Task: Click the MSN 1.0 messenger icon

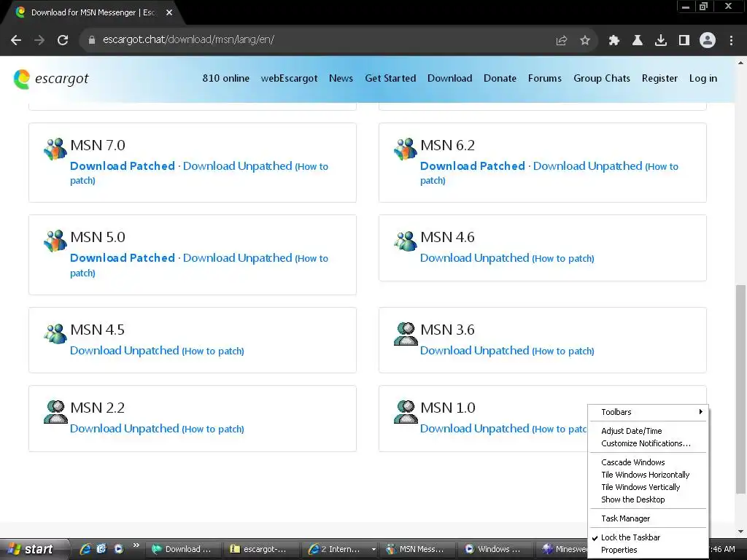Action: pyautogui.click(x=406, y=411)
